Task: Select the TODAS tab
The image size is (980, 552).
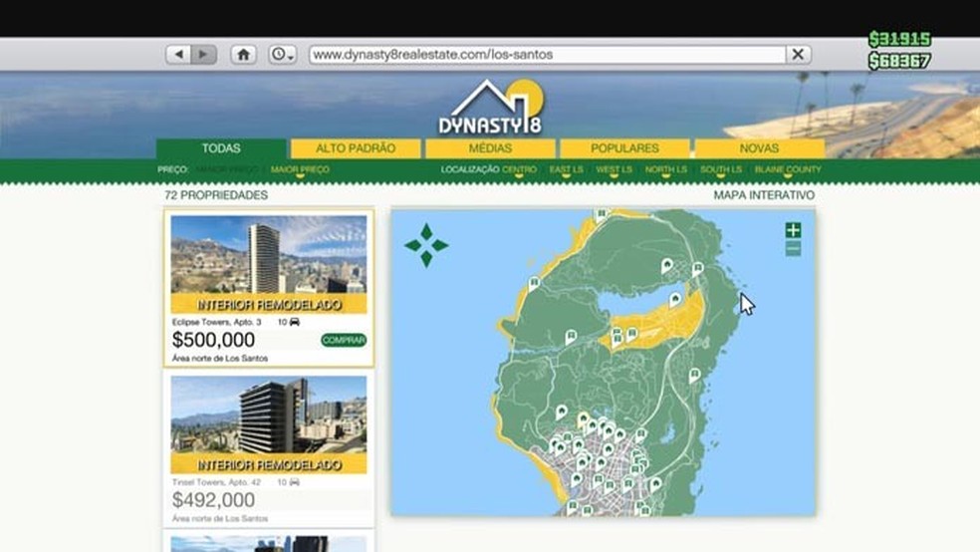Action: click(221, 148)
